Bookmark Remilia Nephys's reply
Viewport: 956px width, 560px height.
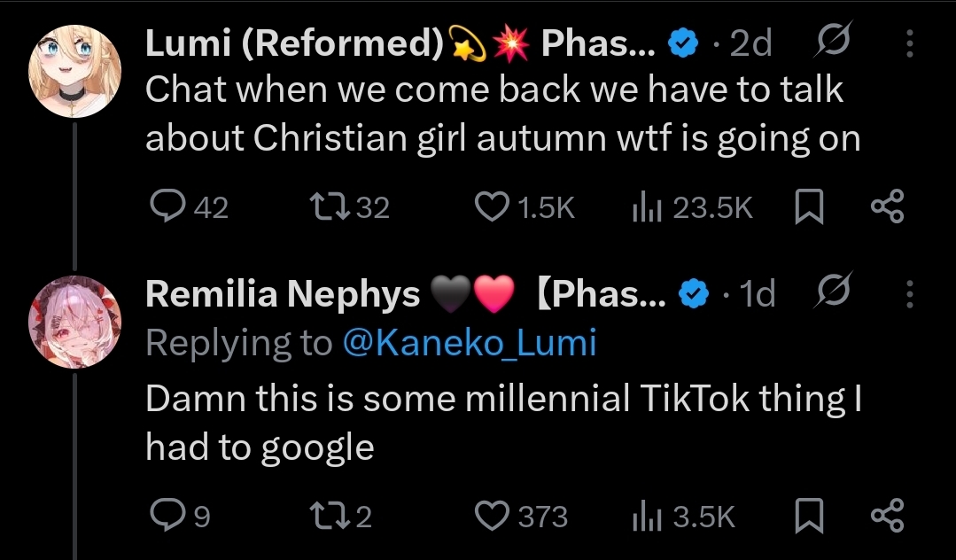(x=806, y=516)
